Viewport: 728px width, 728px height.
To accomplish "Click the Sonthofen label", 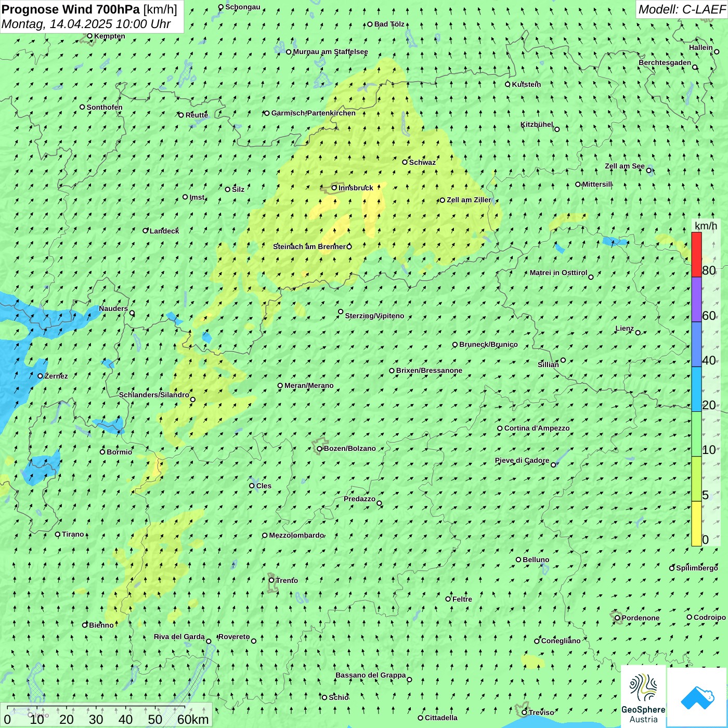I will [x=105, y=107].
